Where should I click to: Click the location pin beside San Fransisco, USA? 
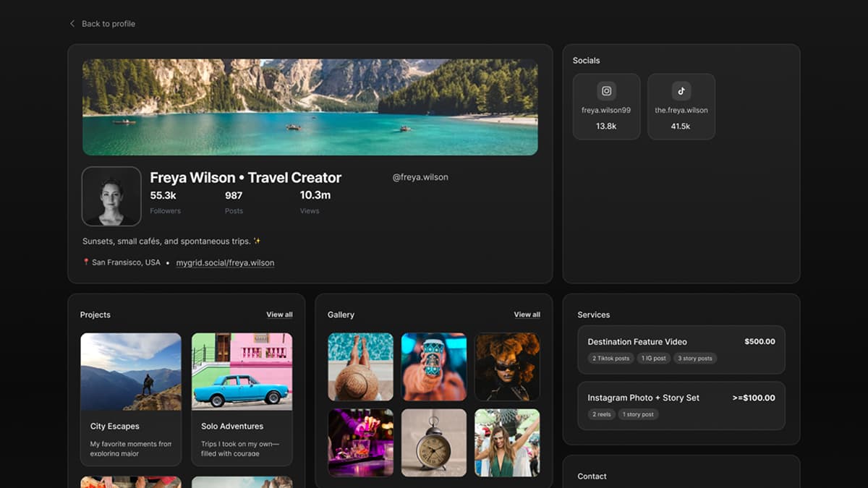85,262
